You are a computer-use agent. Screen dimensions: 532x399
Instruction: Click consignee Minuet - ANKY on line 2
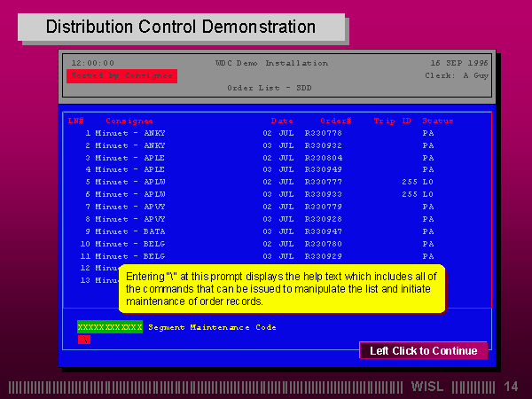(130, 145)
